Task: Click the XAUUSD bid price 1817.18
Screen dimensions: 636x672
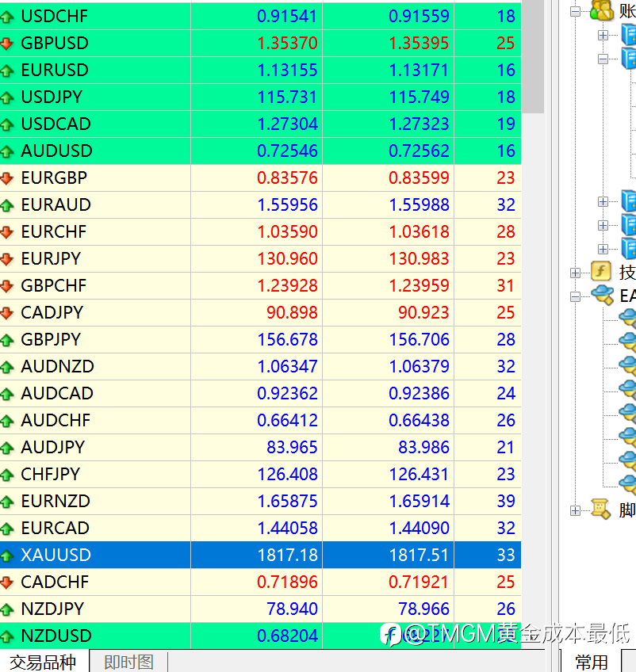Action: point(287,555)
